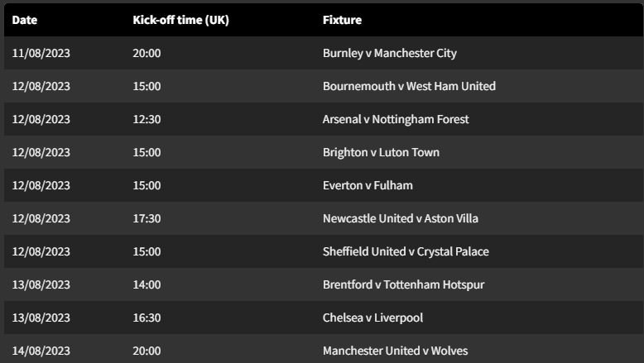The image size is (644, 363).
Task: Click the 16:30 kick-off time cell
Action: 147,318
